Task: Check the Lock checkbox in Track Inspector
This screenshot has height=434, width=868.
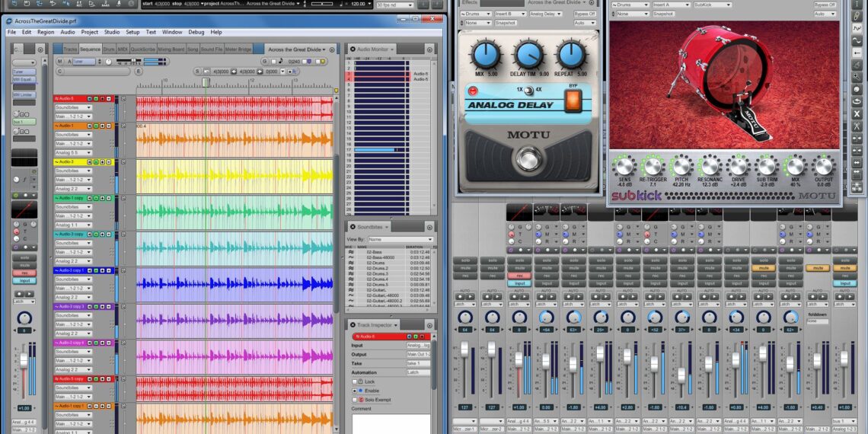Action: click(x=355, y=381)
